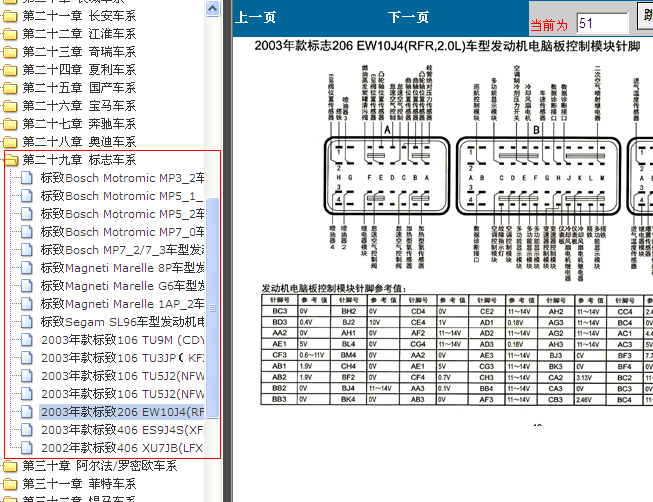
Task: Select 第二十二章 江淮车系 chapter
Action: coord(79,34)
